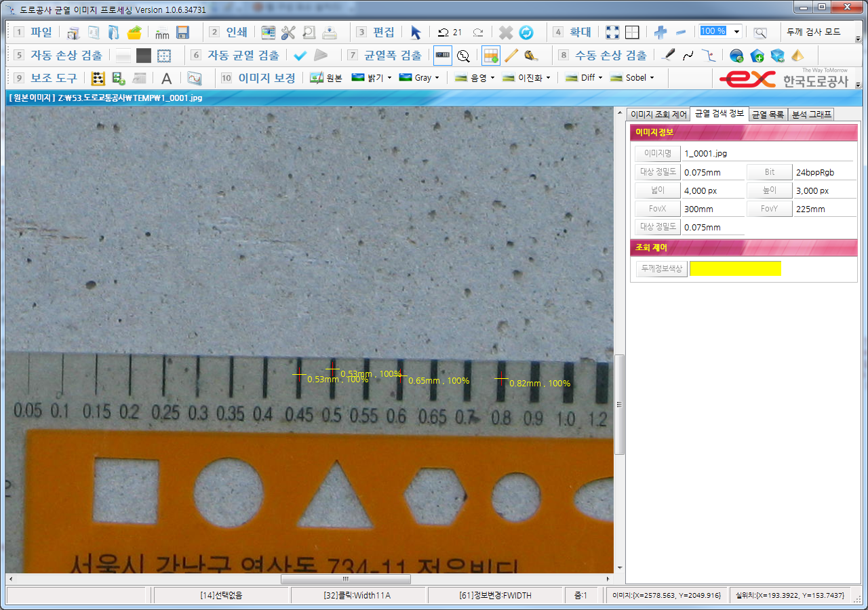The height and width of the screenshot is (610, 868).
Task: Expand the top toolbar overflow arrow
Action: tap(858, 39)
